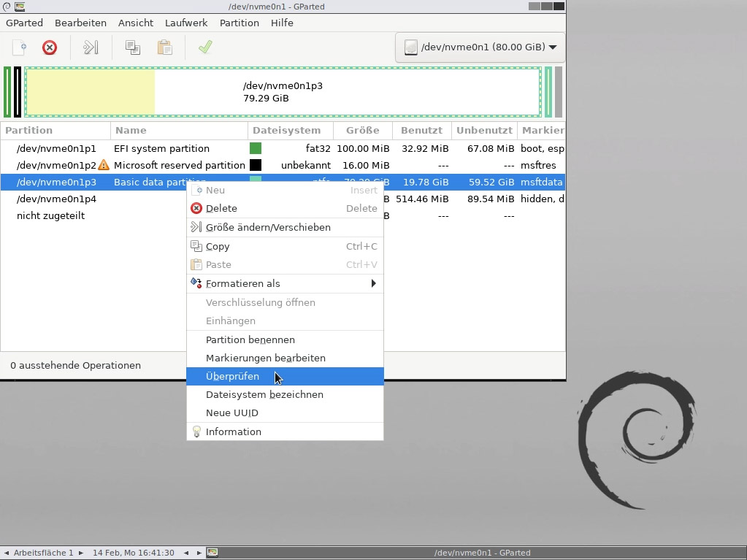
Task: Sort by the Dateisystem column header
Action: pyautogui.click(x=286, y=130)
